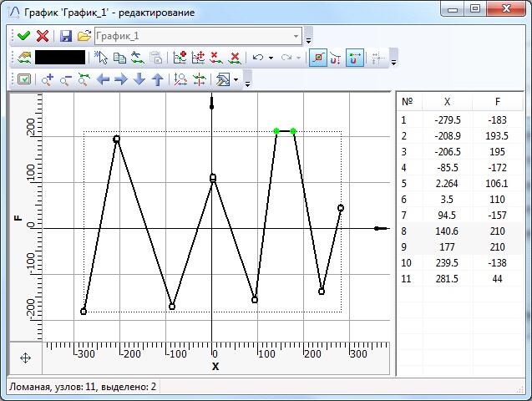532x401 pixels.
Task: Click the green checkmark to apply changes
Action: tap(23, 36)
